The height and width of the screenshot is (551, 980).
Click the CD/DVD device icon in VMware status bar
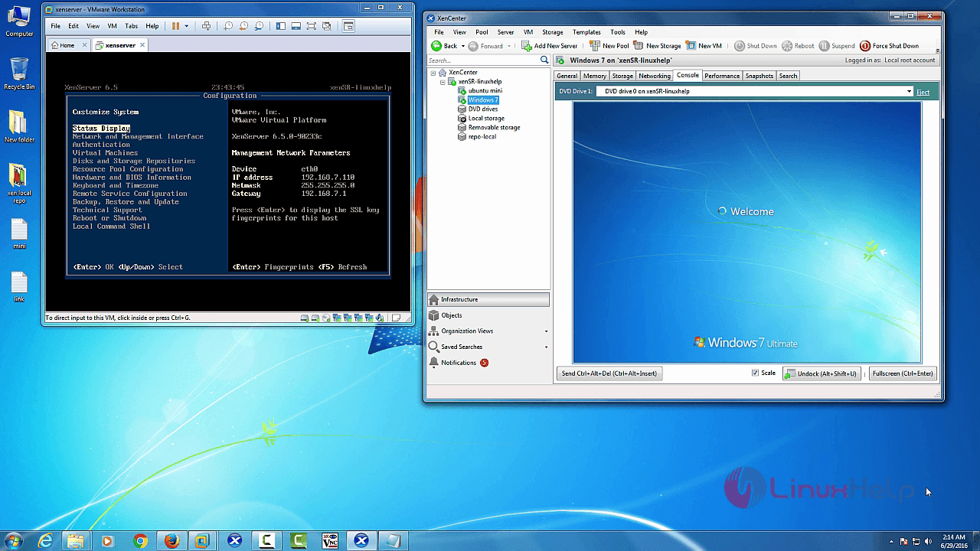[326, 318]
